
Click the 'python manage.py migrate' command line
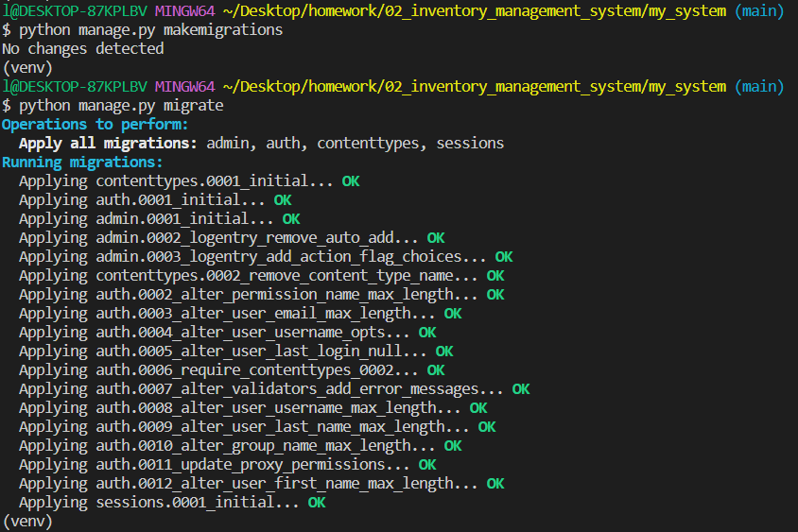113,105
